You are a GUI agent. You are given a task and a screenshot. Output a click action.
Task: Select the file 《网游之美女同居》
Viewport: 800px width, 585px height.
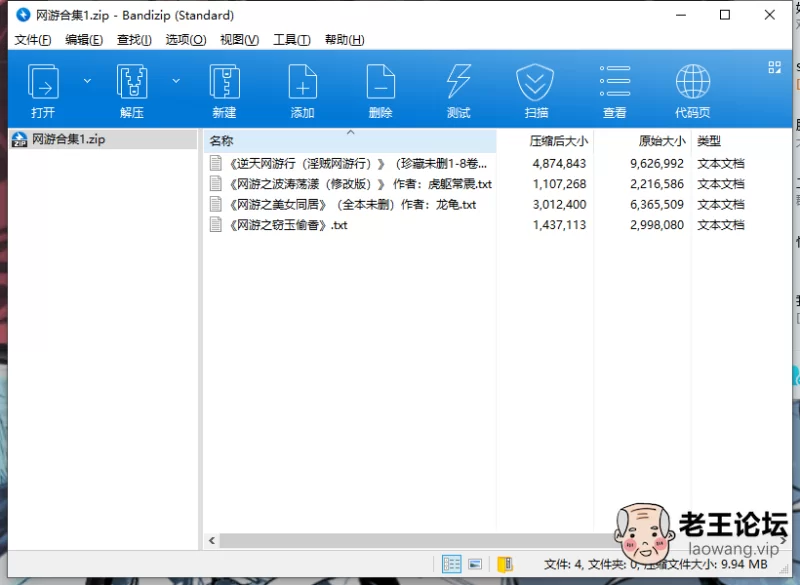[352, 205]
